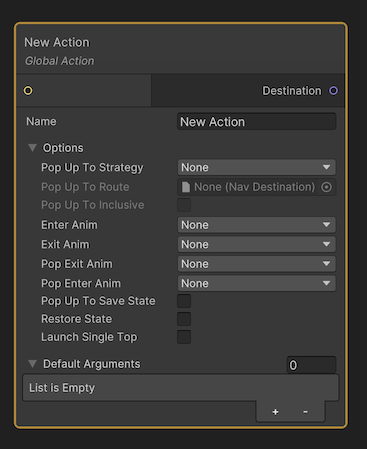Click the Options section label
Viewport: 367px width, 449px height.
coord(63,148)
